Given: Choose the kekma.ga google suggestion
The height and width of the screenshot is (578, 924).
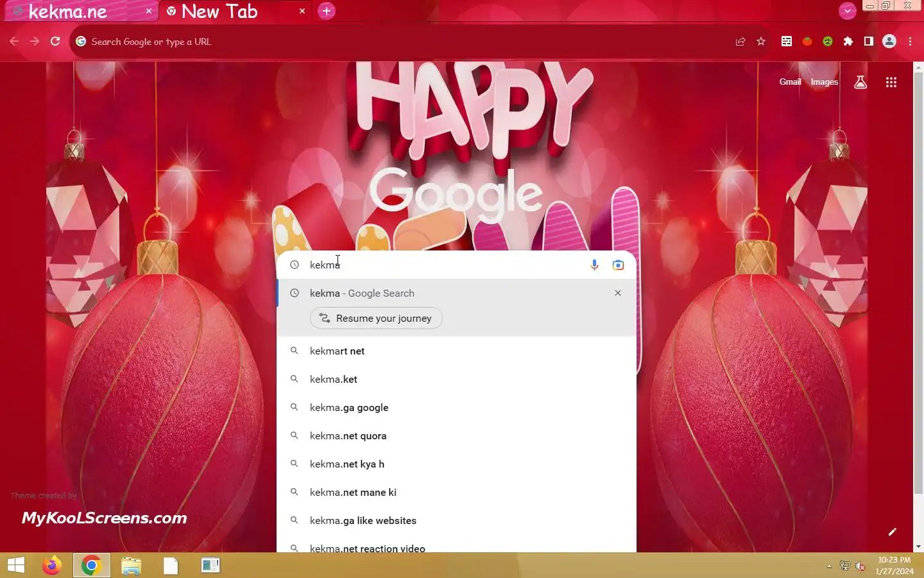Looking at the screenshot, I should 456,407.
